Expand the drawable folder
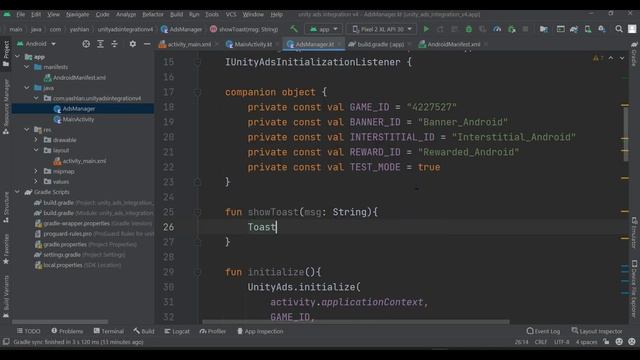The width and height of the screenshot is (640, 360). [x=36, y=140]
